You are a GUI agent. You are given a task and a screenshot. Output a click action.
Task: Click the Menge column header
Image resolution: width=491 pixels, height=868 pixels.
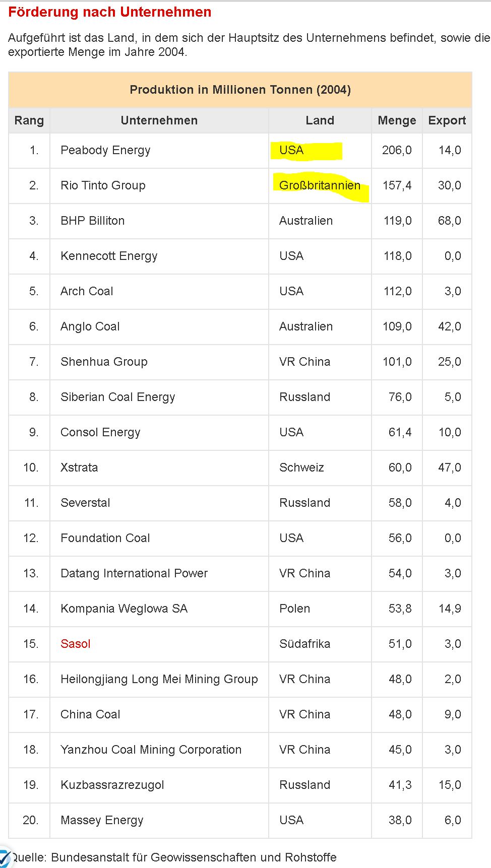[x=397, y=120]
